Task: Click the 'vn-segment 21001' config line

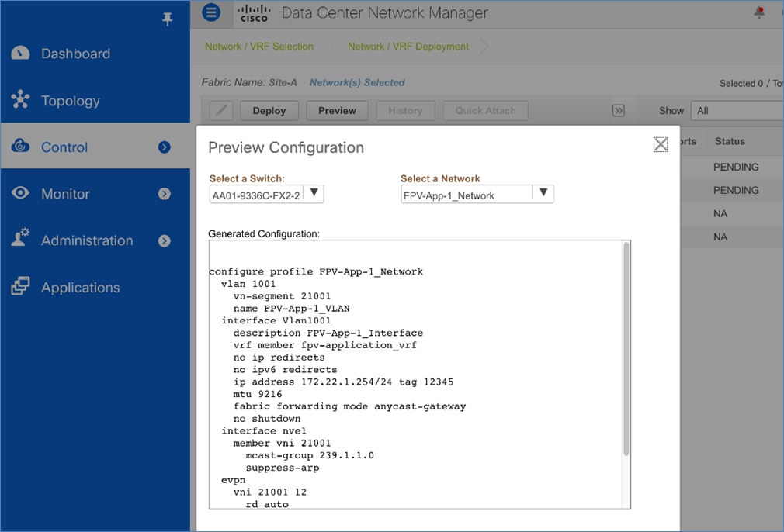Action: (282, 295)
